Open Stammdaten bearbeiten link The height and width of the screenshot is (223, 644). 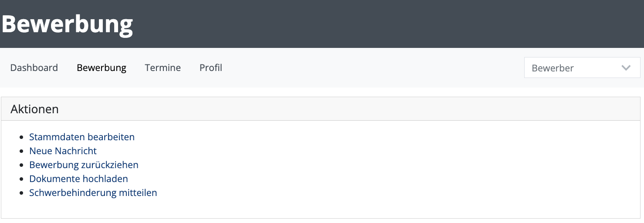point(82,137)
